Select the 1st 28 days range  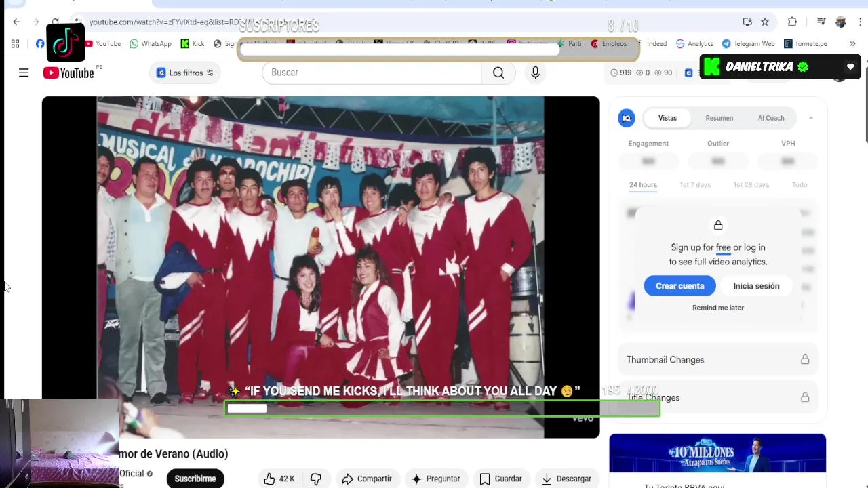coord(751,185)
